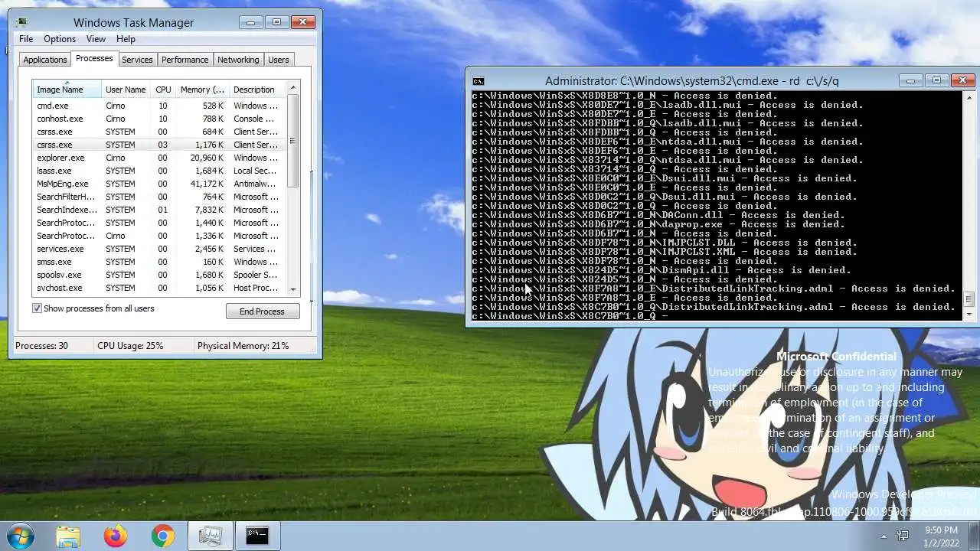This screenshot has height=551, width=980.
Task: Click CPU Usage: 25% in status bar
Action: click(130, 346)
